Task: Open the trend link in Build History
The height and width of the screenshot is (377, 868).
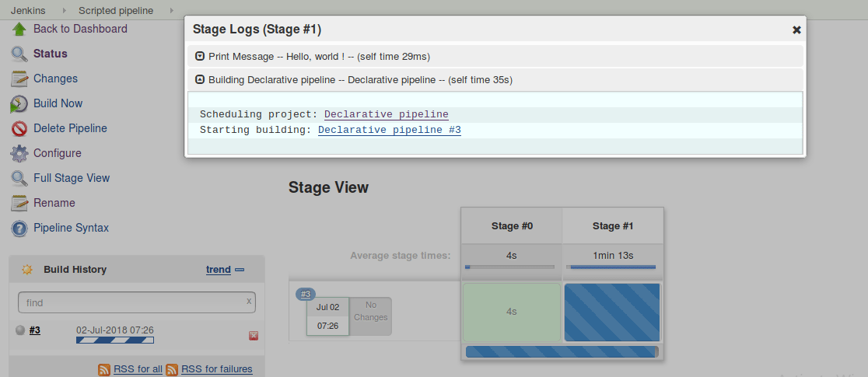Action: [218, 270]
